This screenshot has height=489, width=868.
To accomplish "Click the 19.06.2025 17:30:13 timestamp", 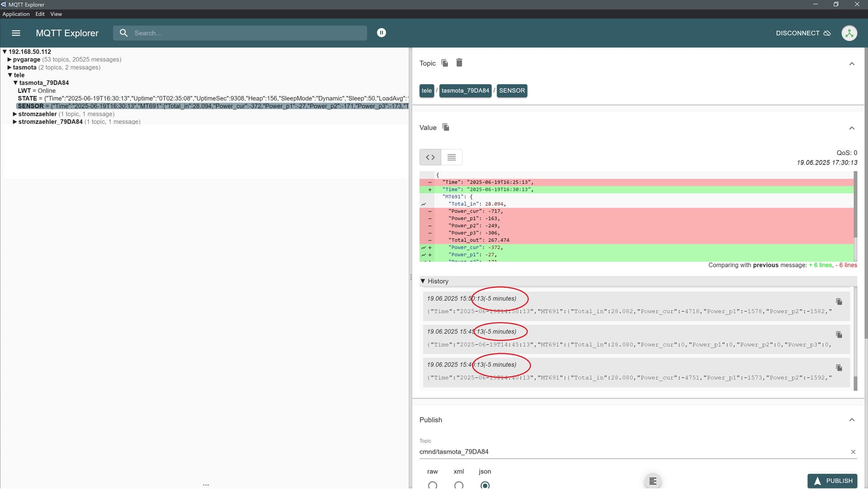I will tap(827, 162).
